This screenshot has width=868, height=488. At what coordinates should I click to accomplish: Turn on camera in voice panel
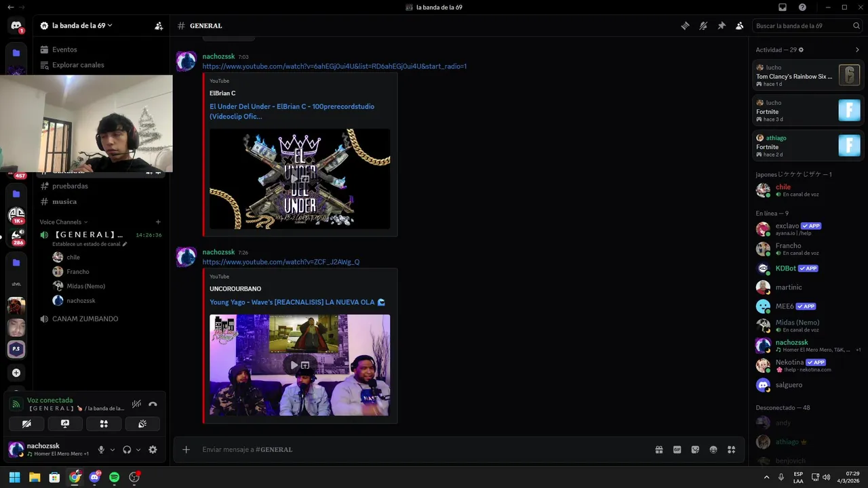coord(26,424)
